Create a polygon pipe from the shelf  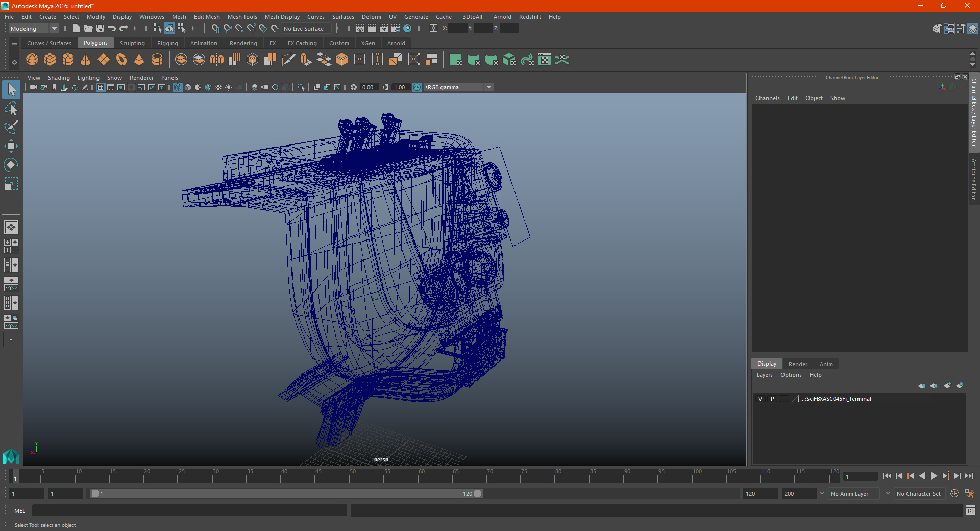pyautogui.click(x=157, y=60)
